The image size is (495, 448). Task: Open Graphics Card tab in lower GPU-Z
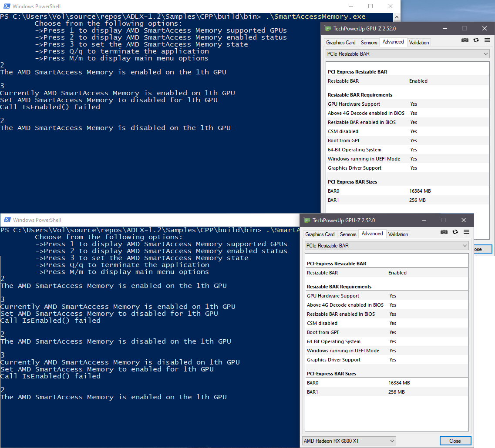(x=320, y=234)
